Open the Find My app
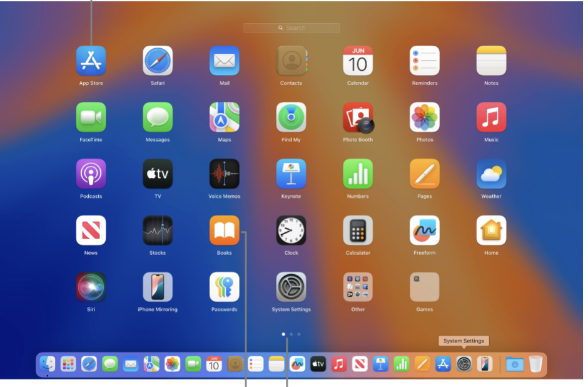Viewport: 588px width, 387px height. 291,118
